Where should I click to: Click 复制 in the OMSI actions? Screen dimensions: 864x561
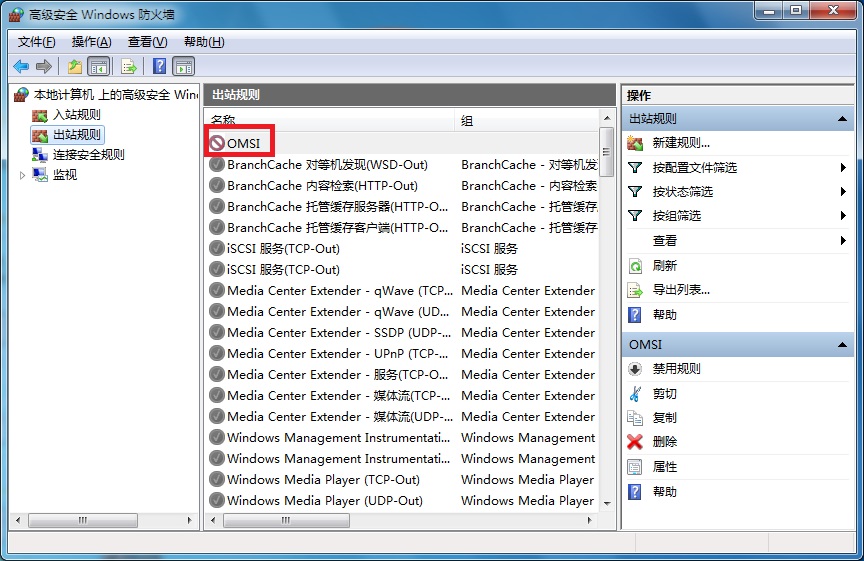pos(665,418)
